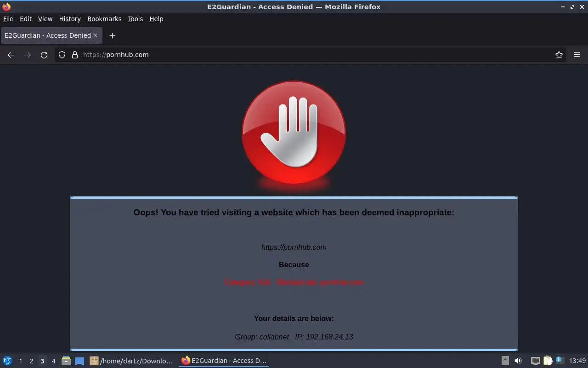Viewport: 588px width, 368px height.
Task: Open the notification info tray icon
Action: [x=560, y=361]
